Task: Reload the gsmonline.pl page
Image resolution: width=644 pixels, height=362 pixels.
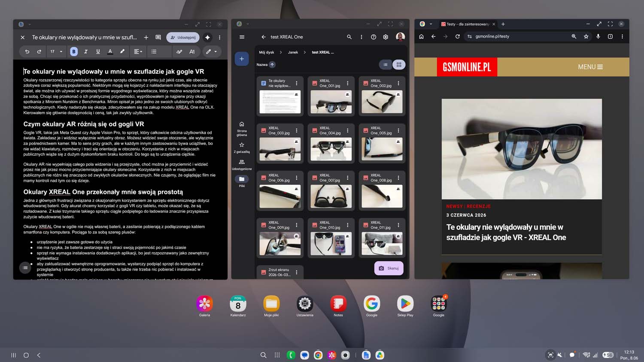Action: [x=458, y=36]
